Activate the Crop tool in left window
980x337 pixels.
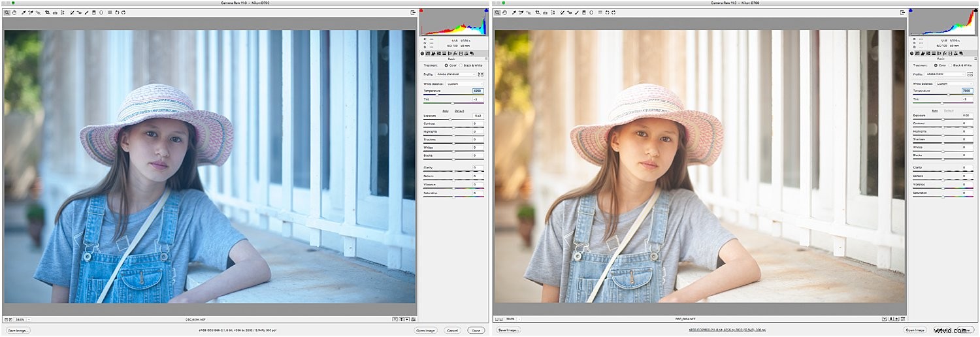click(47, 12)
